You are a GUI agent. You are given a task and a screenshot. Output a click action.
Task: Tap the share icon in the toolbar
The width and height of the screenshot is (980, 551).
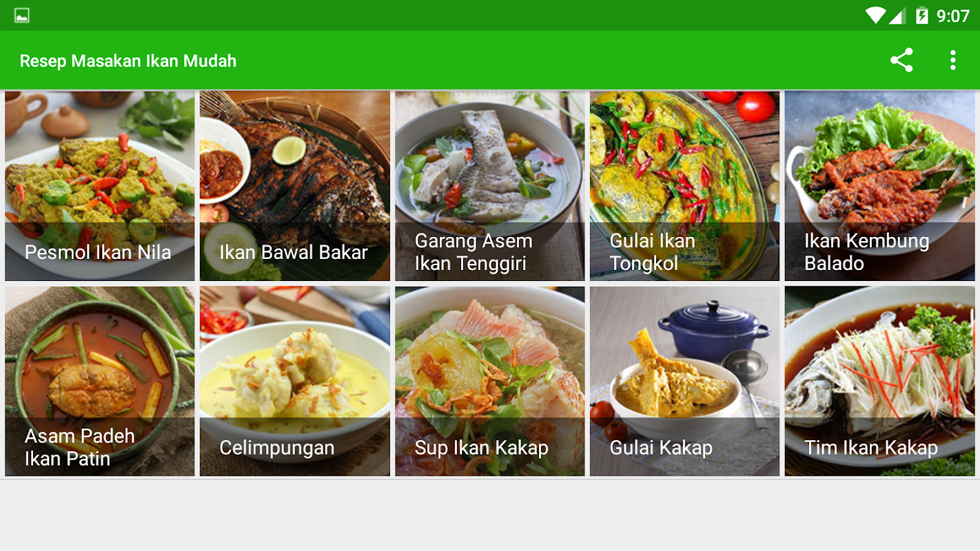tap(901, 61)
